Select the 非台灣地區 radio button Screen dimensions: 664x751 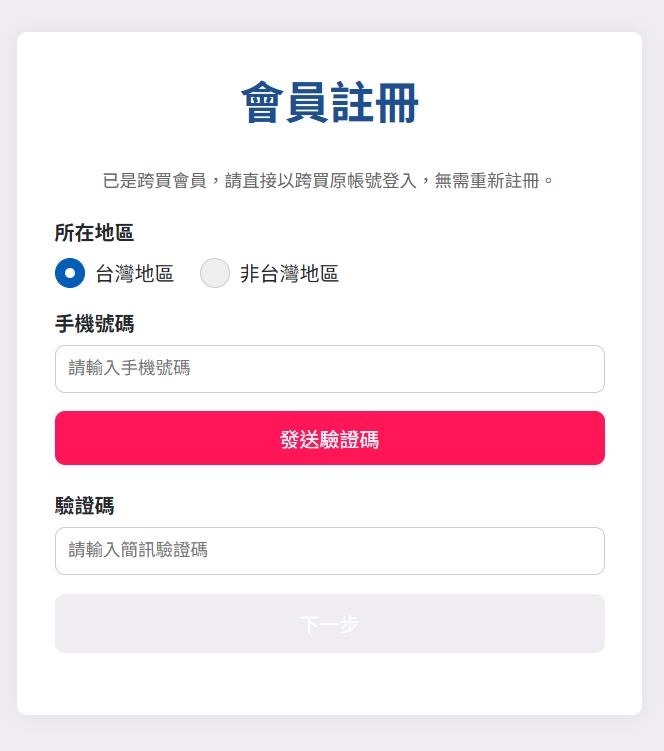tap(215, 273)
